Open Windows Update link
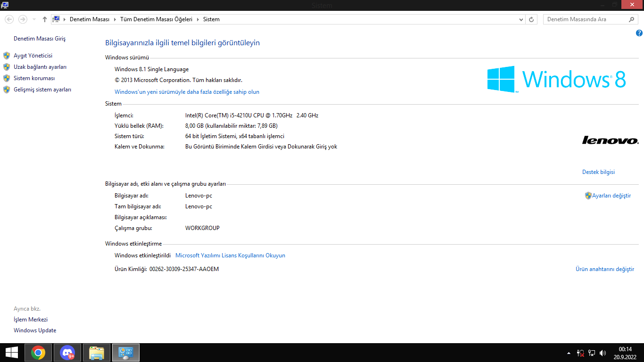 [35, 330]
